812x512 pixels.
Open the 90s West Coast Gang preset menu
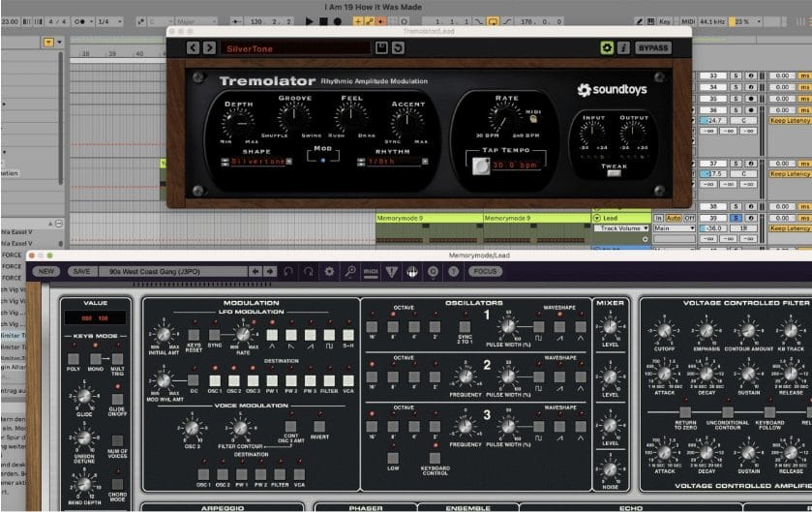173,271
